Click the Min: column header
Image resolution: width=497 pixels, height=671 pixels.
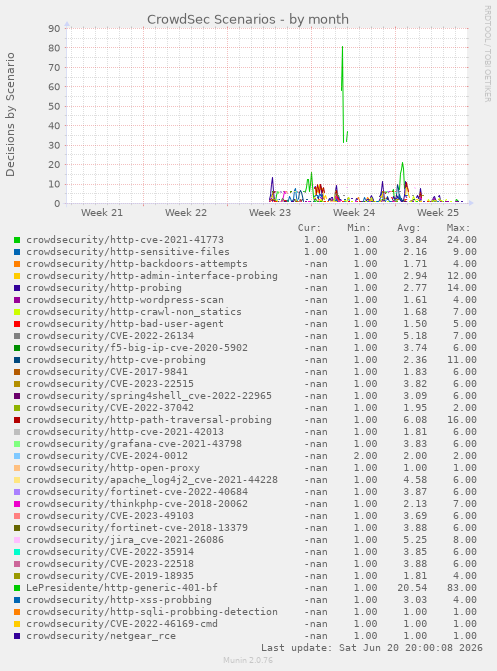pos(359,228)
